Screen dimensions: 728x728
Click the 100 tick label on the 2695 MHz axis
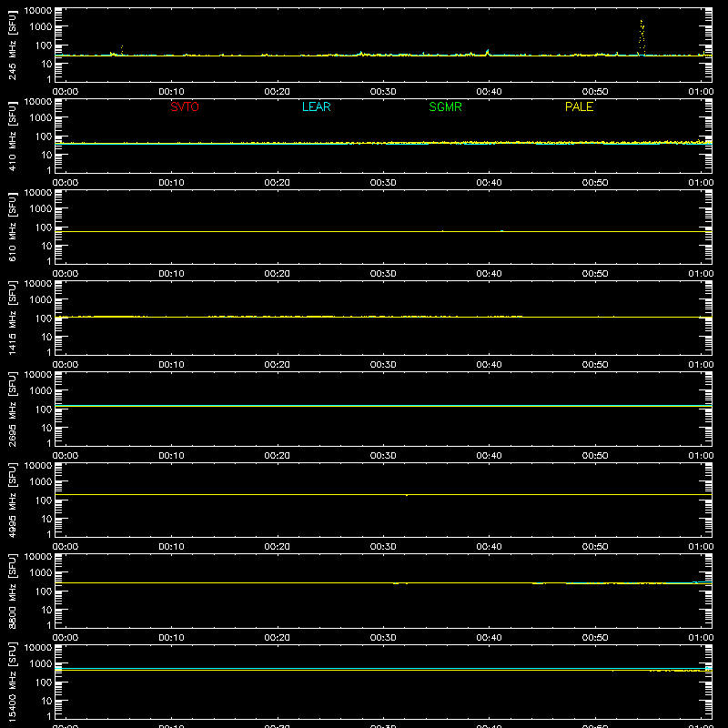point(44,409)
